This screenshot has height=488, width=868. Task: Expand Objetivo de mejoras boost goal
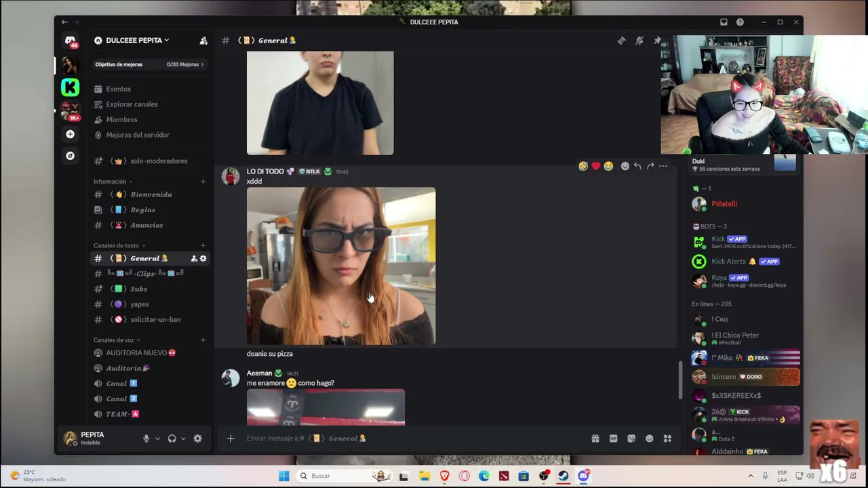[x=149, y=64]
